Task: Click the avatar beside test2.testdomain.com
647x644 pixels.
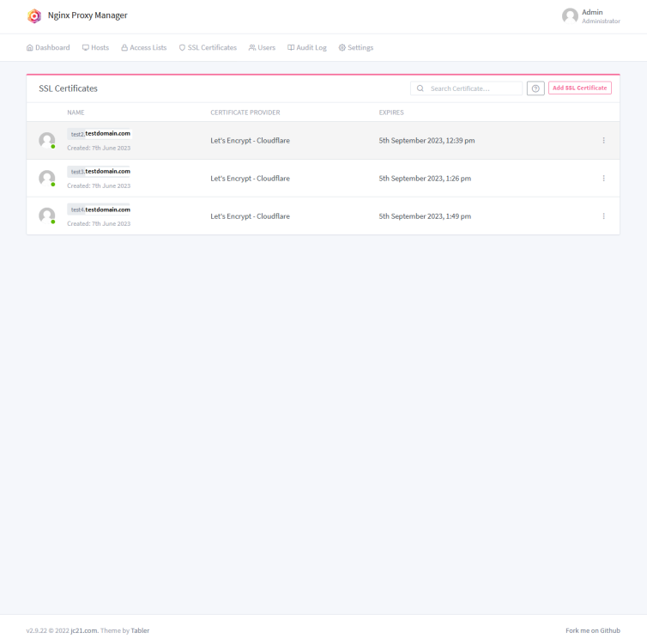Action: tap(46, 140)
